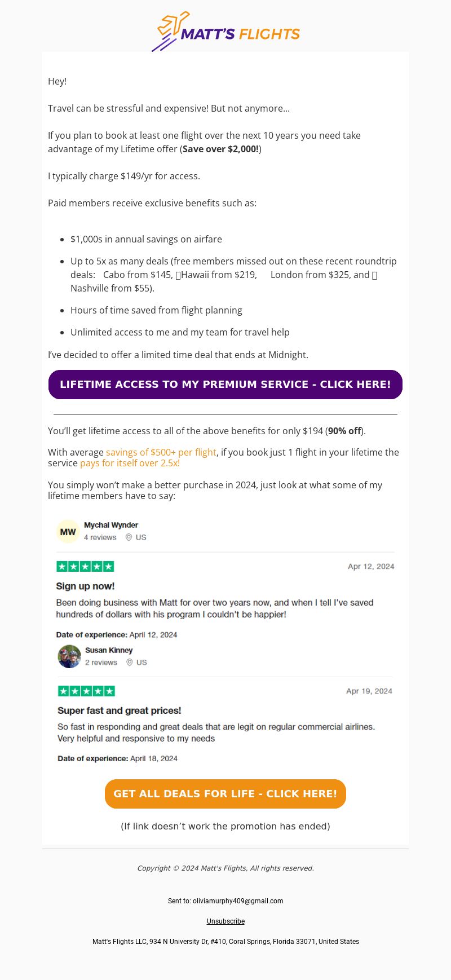Click reviewer name Mychal Wynder
The height and width of the screenshot is (980, 451).
111,525
